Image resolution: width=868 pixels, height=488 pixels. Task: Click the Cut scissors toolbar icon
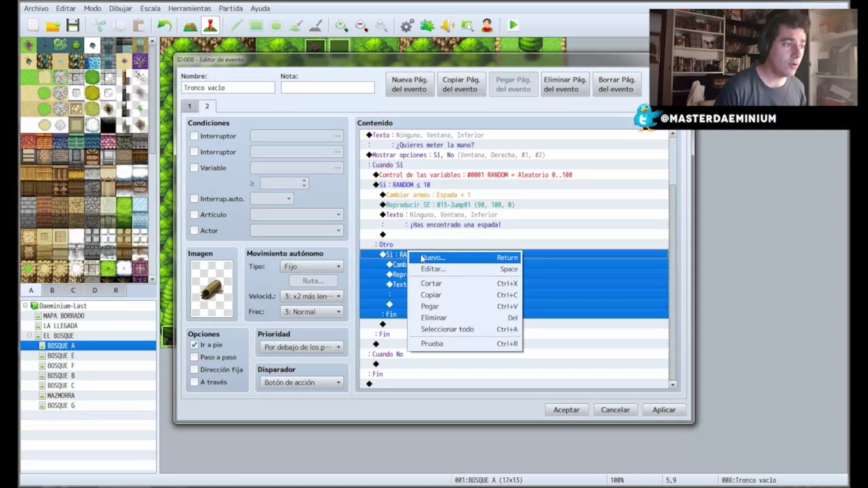(x=100, y=26)
